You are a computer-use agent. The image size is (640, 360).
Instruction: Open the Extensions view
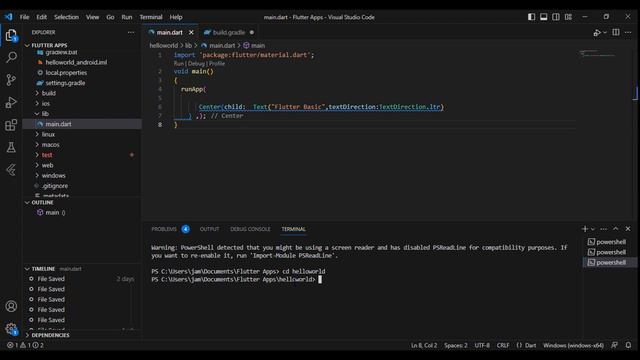(x=11, y=125)
